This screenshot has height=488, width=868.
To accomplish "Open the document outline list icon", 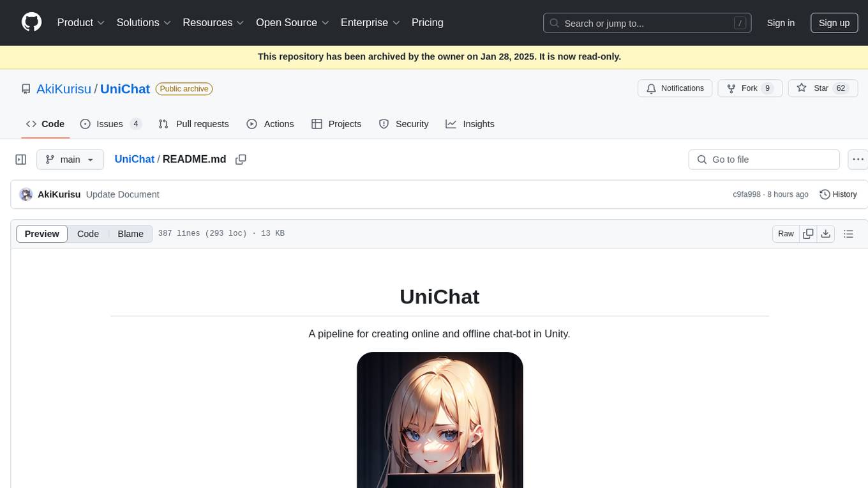I will [848, 234].
